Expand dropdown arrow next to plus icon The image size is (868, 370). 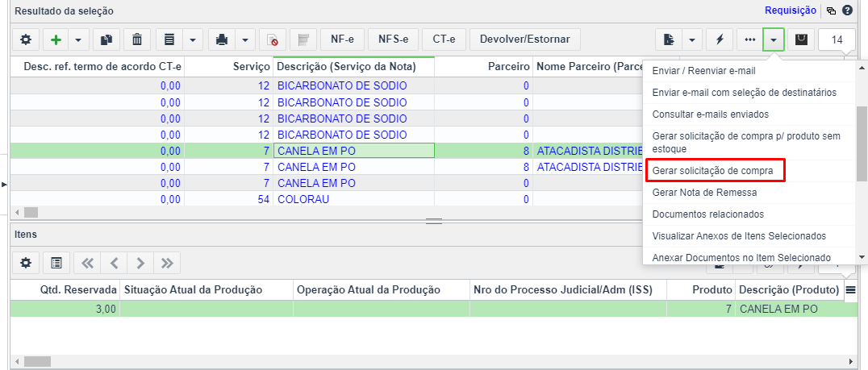pos(78,39)
